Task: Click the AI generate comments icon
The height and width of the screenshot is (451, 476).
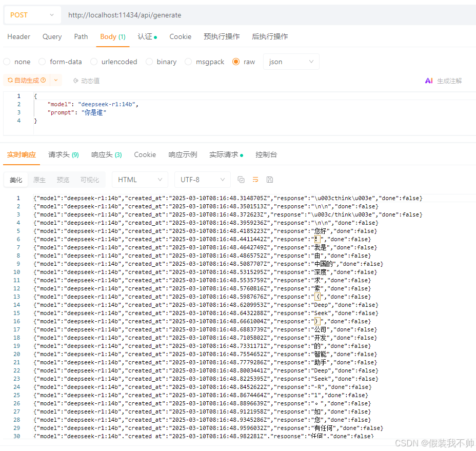Action: coord(429,81)
